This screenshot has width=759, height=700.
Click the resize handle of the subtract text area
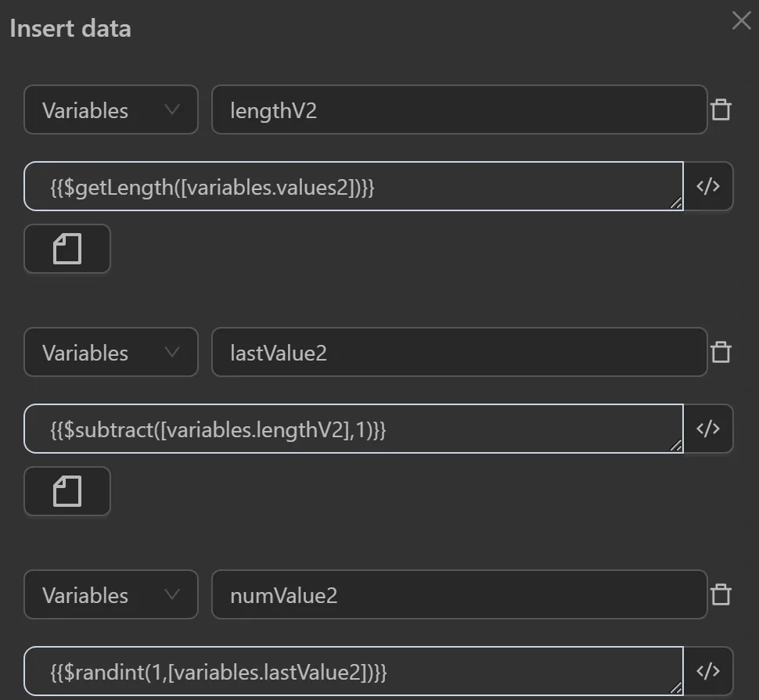[x=676, y=446]
